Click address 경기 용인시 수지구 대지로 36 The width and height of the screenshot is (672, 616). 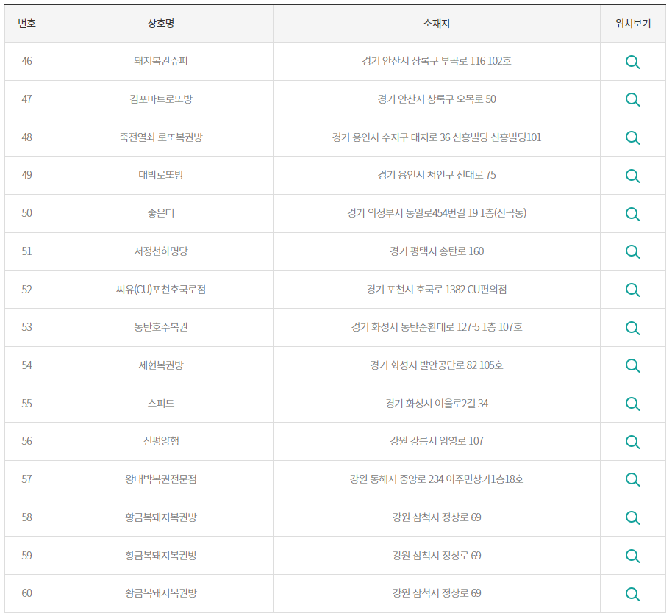click(x=391, y=137)
